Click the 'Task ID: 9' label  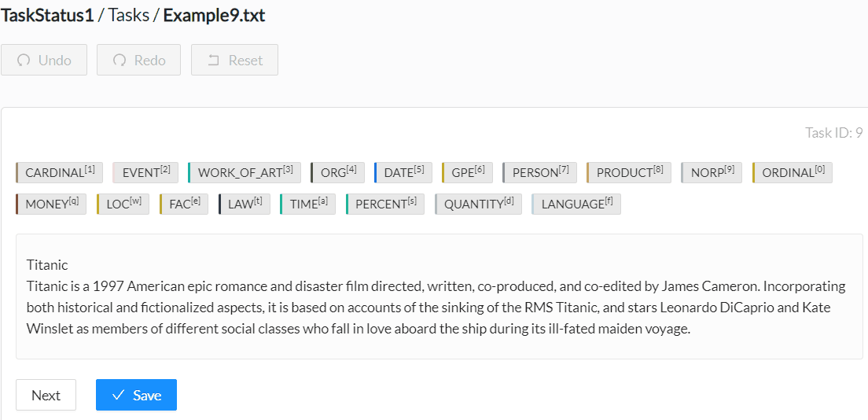point(833,133)
